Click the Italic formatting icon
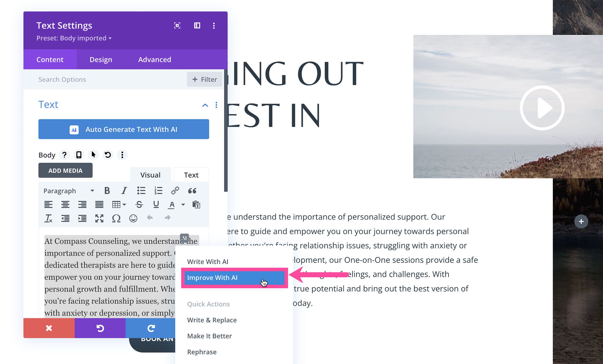 coord(124,191)
